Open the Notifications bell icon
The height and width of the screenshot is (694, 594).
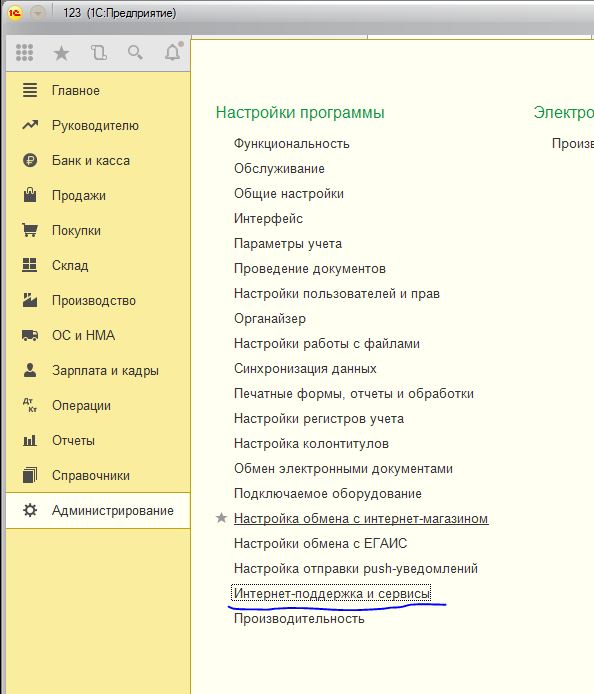173,52
